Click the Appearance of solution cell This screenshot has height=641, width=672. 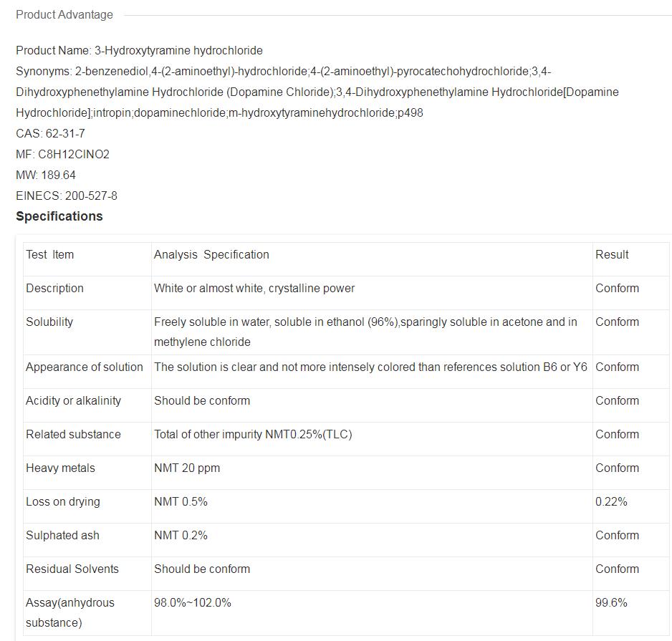tap(85, 367)
